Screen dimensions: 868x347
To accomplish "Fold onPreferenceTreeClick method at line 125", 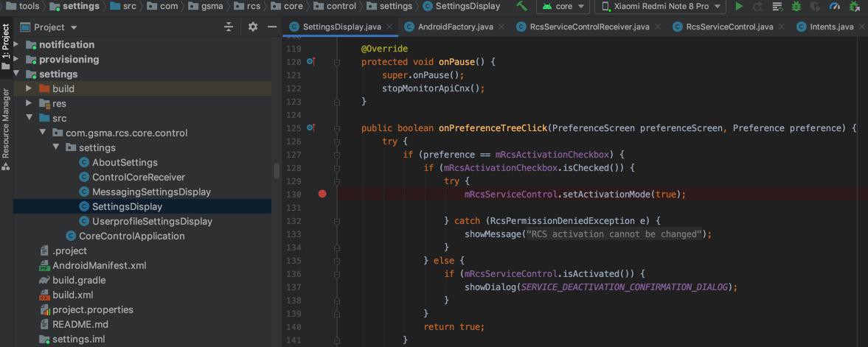I will pyautogui.click(x=336, y=129).
